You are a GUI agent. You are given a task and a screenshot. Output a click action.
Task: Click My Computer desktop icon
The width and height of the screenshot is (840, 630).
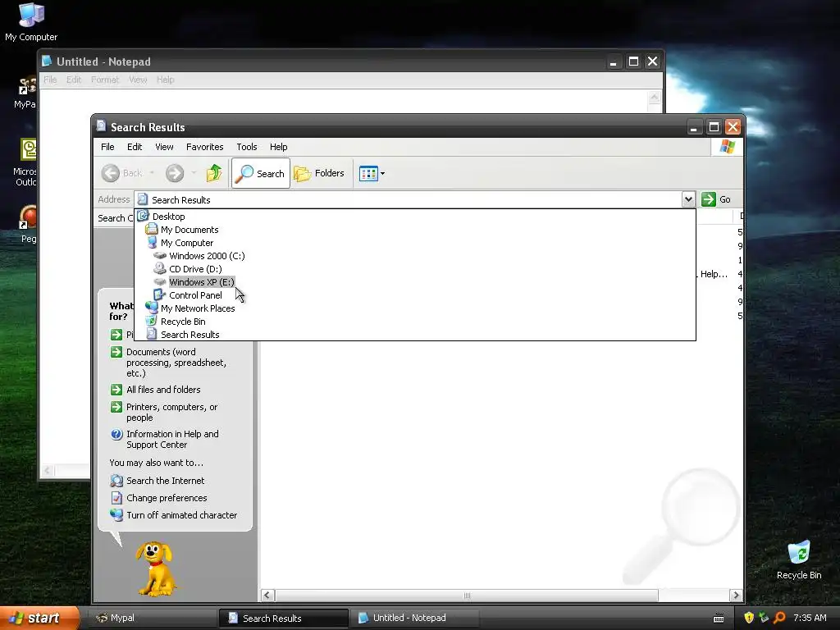(x=31, y=22)
